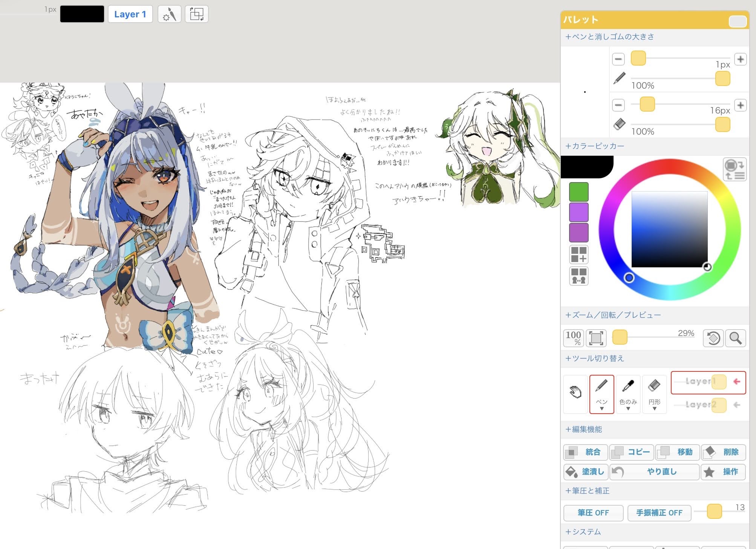Click the コピー copy button
Screen dimensions: 756x549
[632, 452]
